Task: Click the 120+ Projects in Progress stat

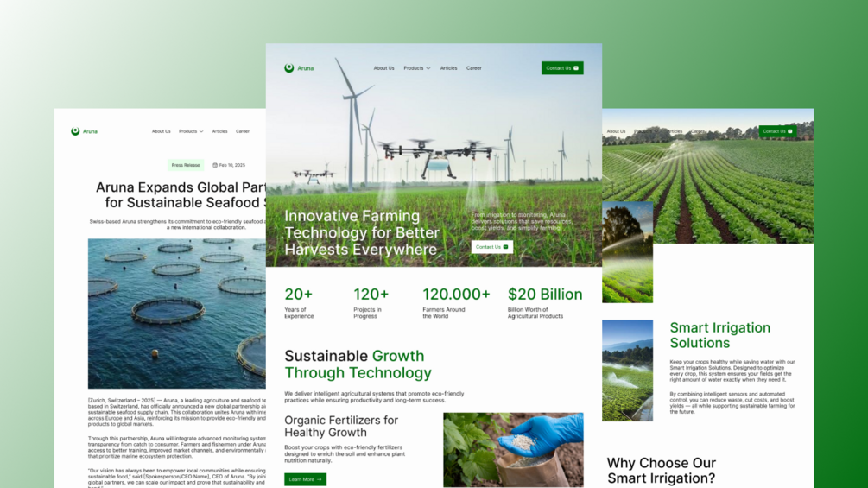Action: 371,302
